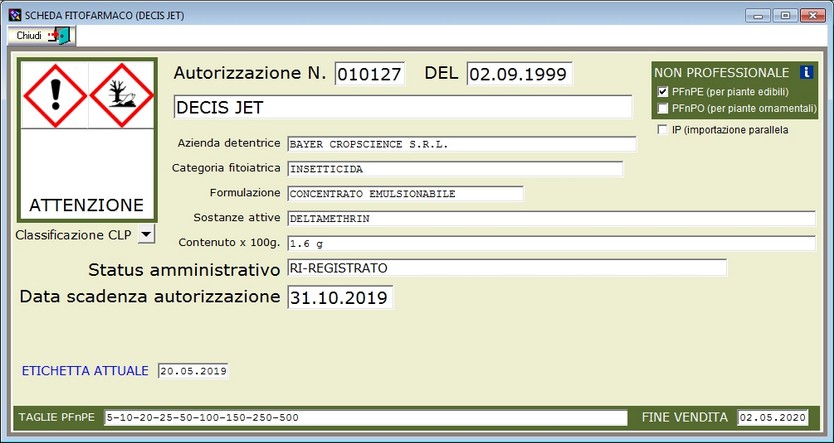Screen dimensions: 834x443
Task: Click the FINE VENDITA date field 02.05.2020
Action: [x=773, y=418]
